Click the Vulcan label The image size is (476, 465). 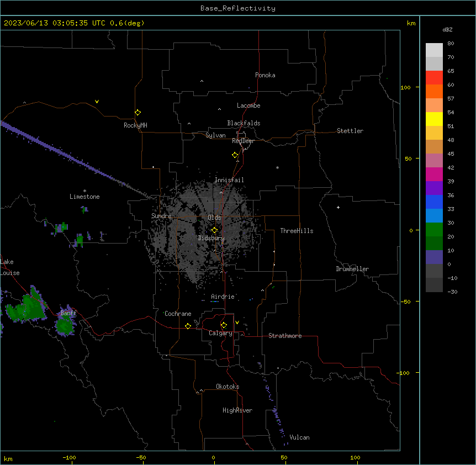tap(300, 437)
